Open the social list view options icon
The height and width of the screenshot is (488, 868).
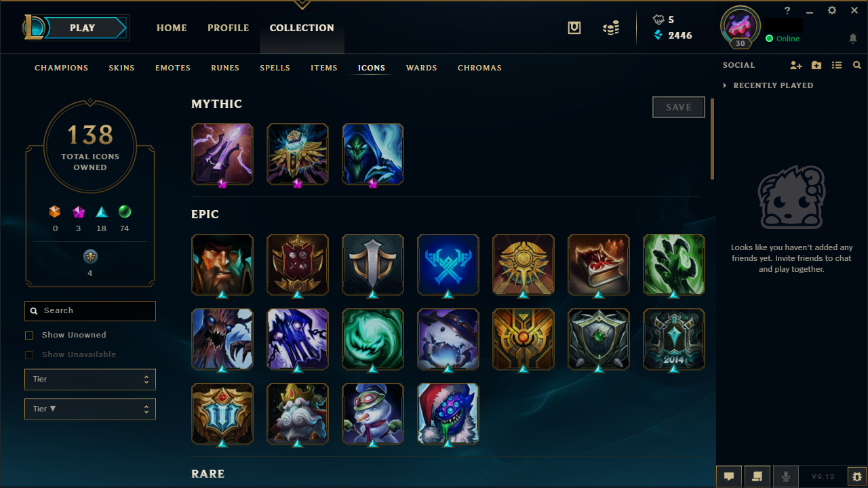click(837, 65)
